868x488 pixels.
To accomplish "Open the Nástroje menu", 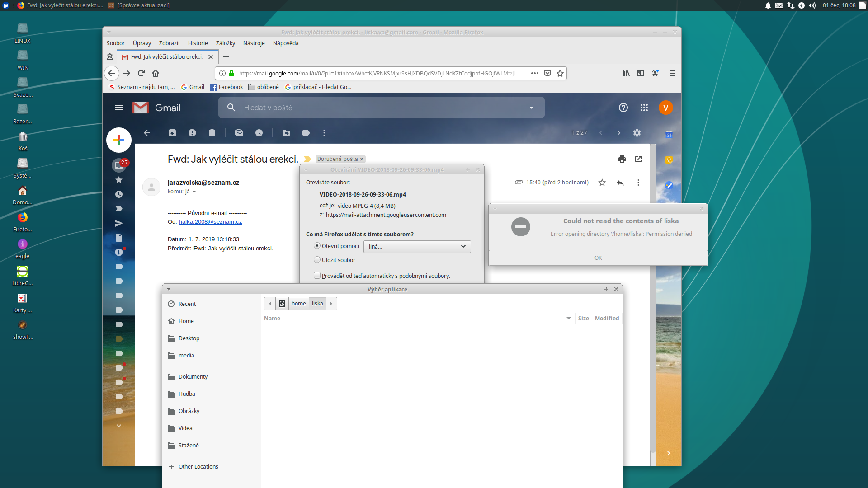I will 254,43.
